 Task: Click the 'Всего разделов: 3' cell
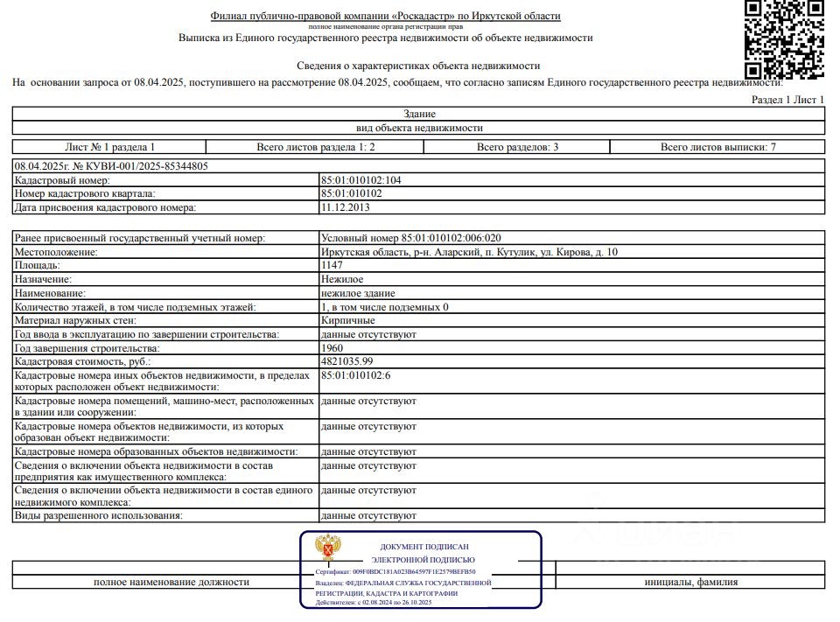(517, 147)
